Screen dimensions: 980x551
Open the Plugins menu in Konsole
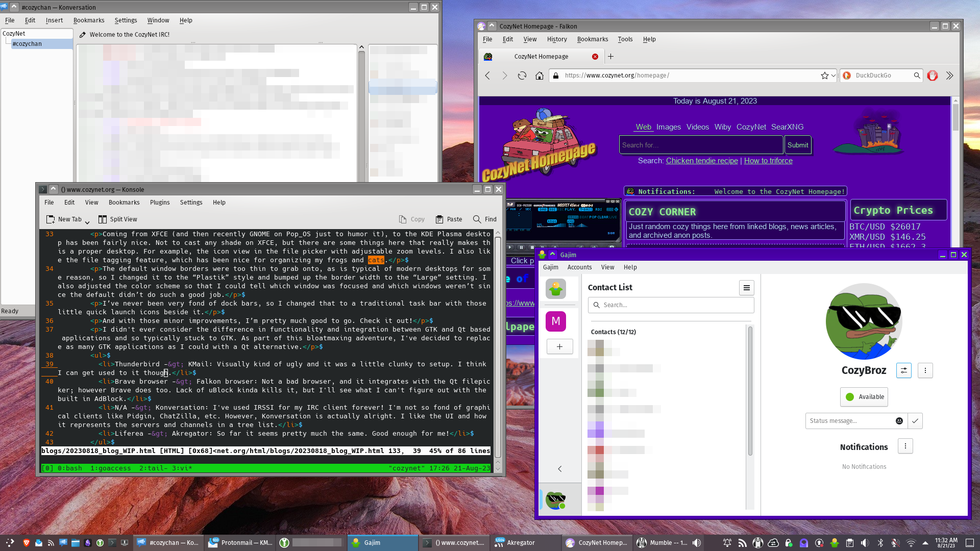click(x=159, y=203)
